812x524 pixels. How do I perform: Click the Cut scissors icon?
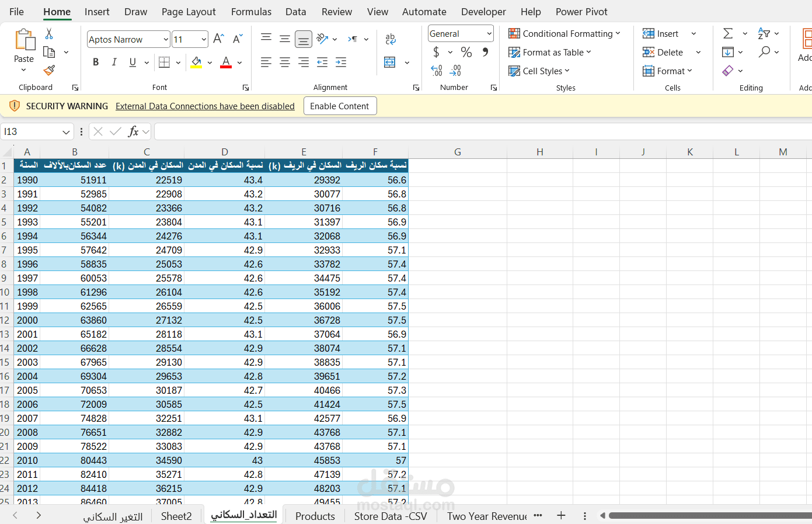[49, 33]
